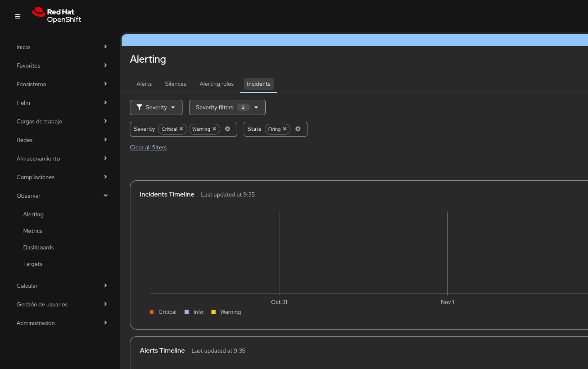Click the Red Hat OpenShift logo
Image resolution: width=588 pixels, height=369 pixels.
pyautogui.click(x=57, y=15)
